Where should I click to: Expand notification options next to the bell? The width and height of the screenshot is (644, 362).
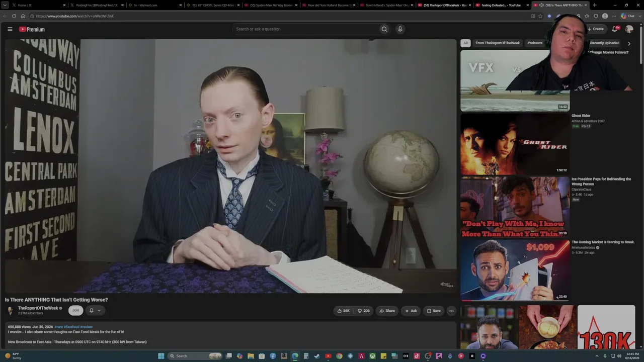click(x=99, y=311)
